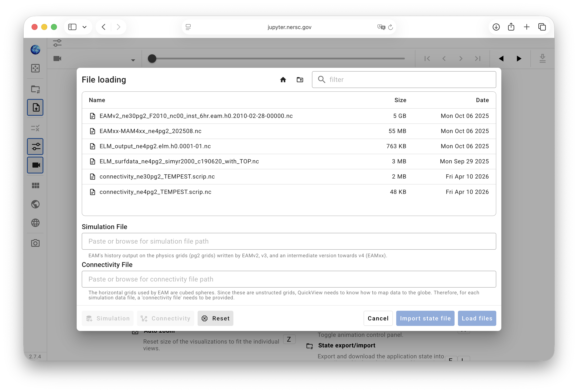Toggle the animation camera panel in sidebar
The width and height of the screenshot is (578, 392).
coord(35,165)
